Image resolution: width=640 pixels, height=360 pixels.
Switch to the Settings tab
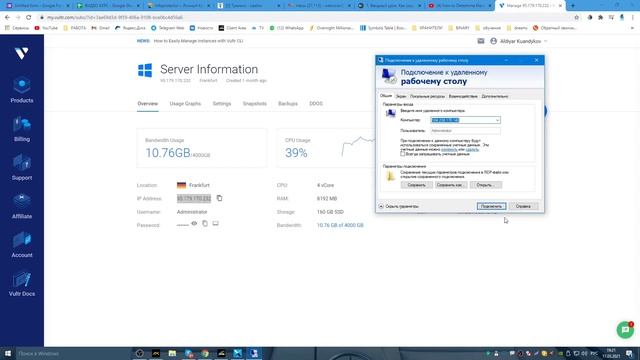[222, 104]
